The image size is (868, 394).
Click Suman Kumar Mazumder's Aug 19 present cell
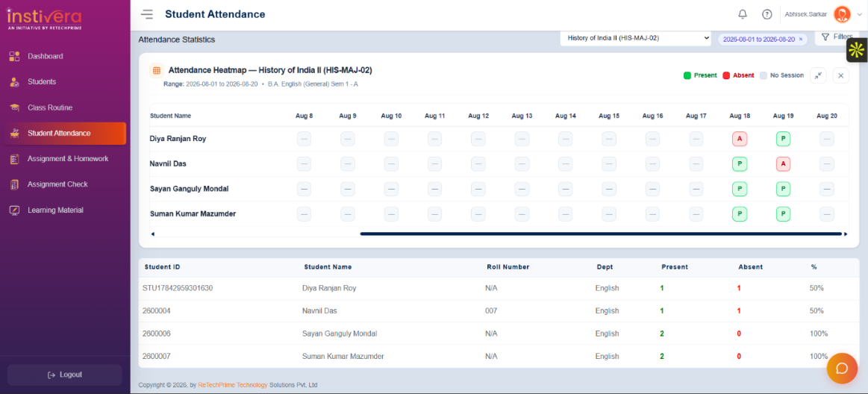pyautogui.click(x=783, y=213)
